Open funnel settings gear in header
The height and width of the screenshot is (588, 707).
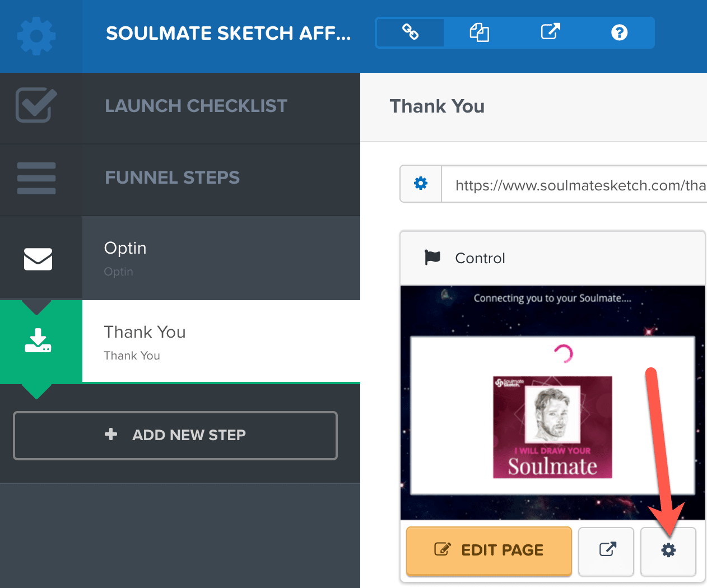tap(36, 36)
